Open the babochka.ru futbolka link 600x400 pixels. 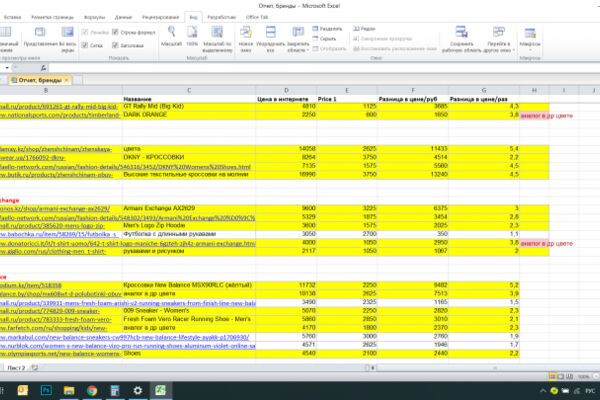[x=58, y=234]
